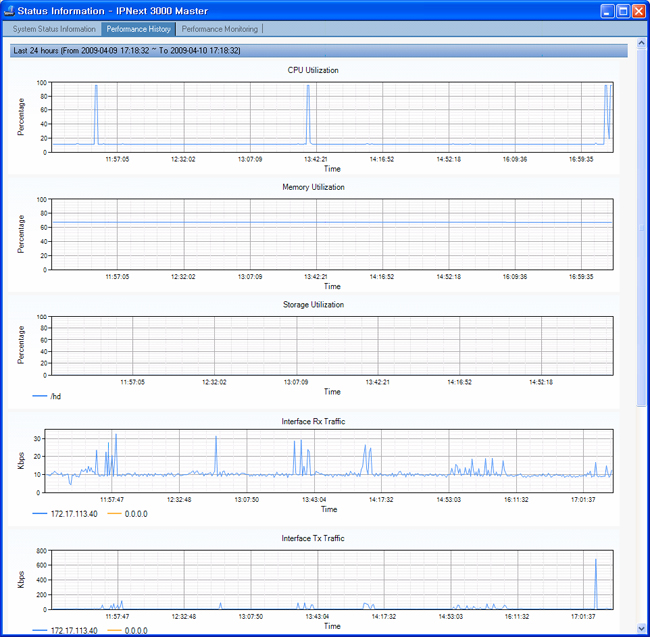Click the vertical scrollbar thumb
Image resolution: width=650 pixels, height=637 pixels.
point(642,228)
